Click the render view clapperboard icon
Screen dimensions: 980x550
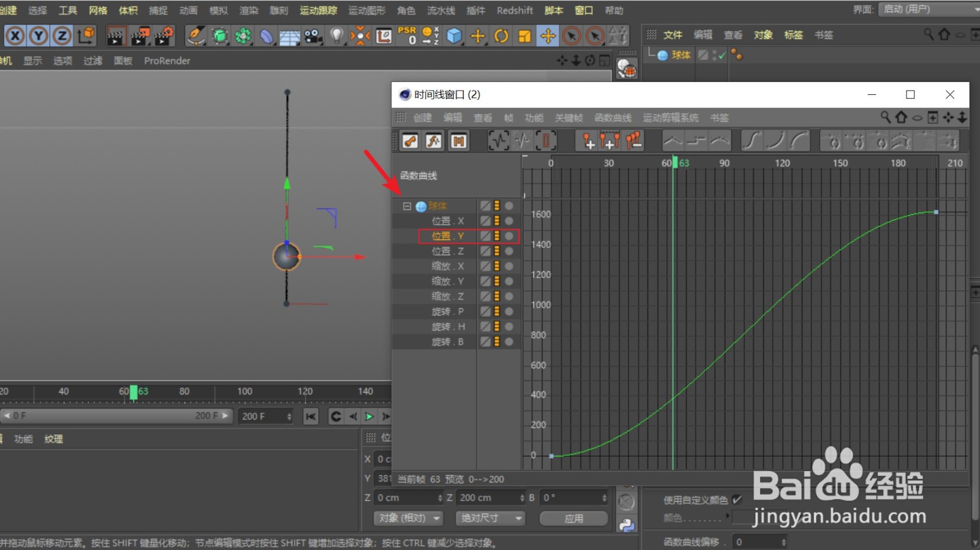tap(116, 36)
